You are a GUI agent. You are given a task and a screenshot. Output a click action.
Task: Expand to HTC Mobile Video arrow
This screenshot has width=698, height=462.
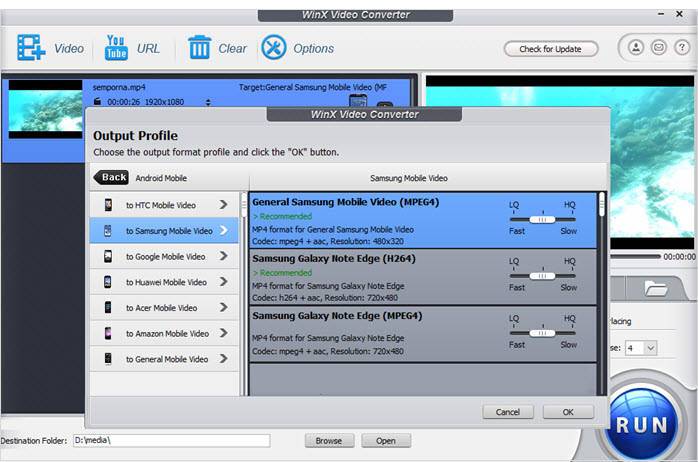pyautogui.click(x=223, y=205)
